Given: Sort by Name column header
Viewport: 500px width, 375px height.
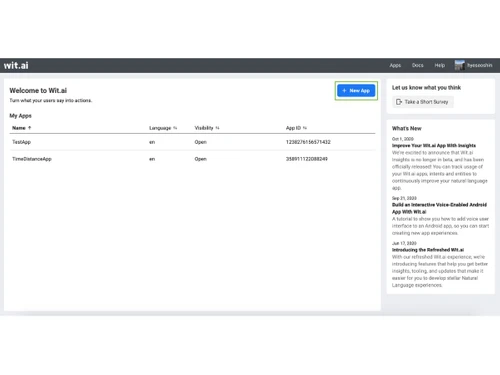Looking at the screenshot, I should 21,128.
